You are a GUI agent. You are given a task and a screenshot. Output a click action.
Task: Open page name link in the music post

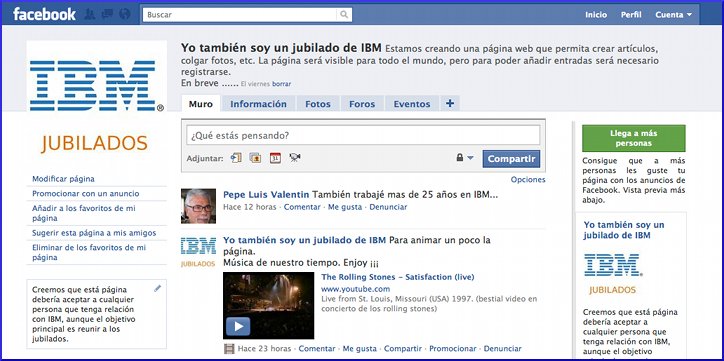point(305,240)
